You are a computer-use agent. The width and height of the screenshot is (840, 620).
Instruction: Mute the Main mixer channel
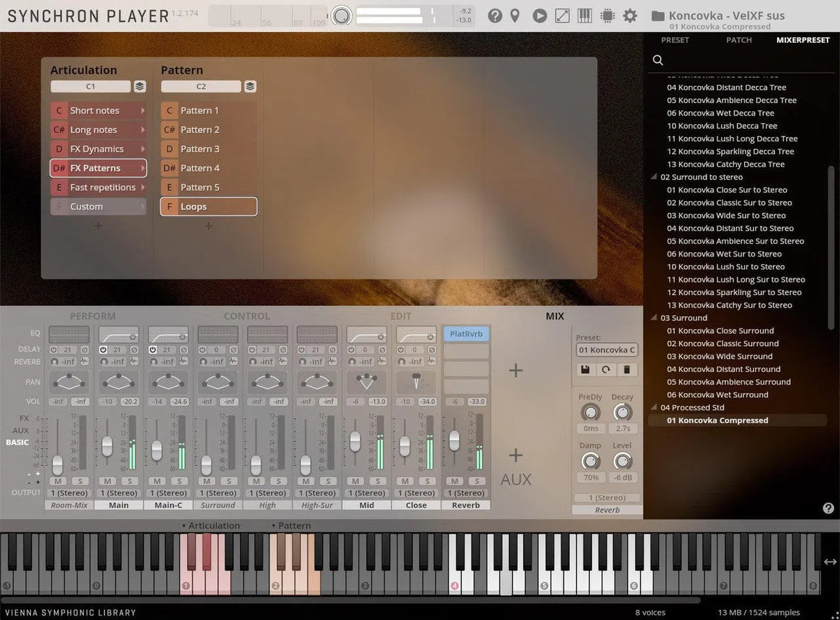pyautogui.click(x=107, y=481)
